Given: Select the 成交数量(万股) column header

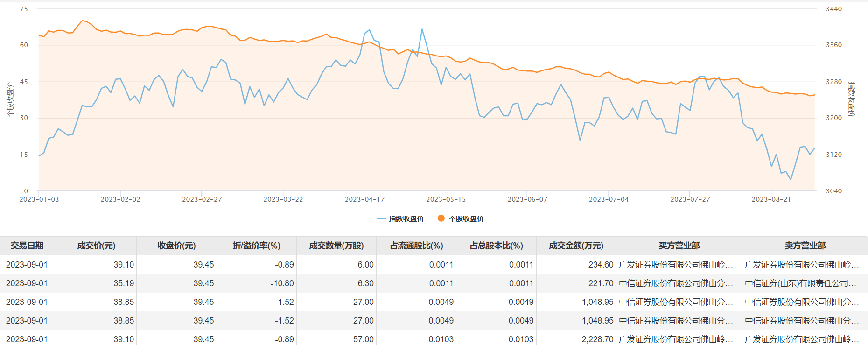Looking at the screenshot, I should (336, 246).
